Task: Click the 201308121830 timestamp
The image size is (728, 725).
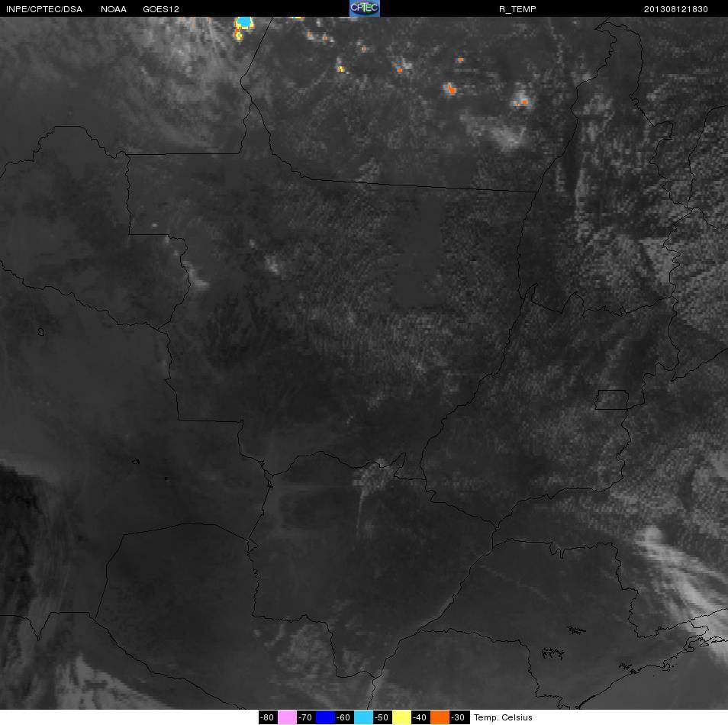Action: pyautogui.click(x=675, y=9)
